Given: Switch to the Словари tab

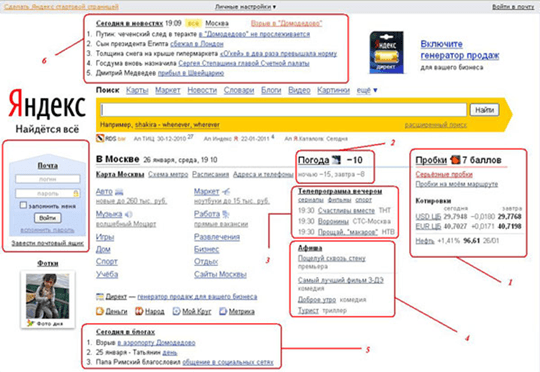Looking at the screenshot, I should [x=239, y=90].
